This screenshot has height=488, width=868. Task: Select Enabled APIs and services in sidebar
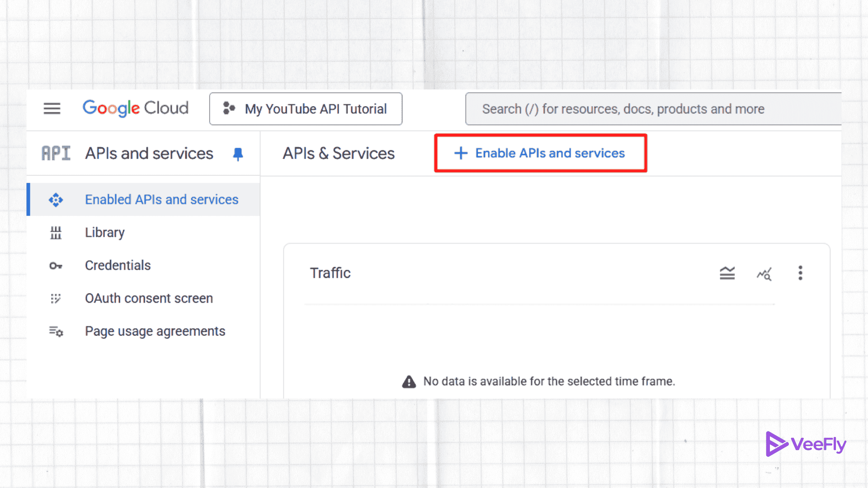161,199
